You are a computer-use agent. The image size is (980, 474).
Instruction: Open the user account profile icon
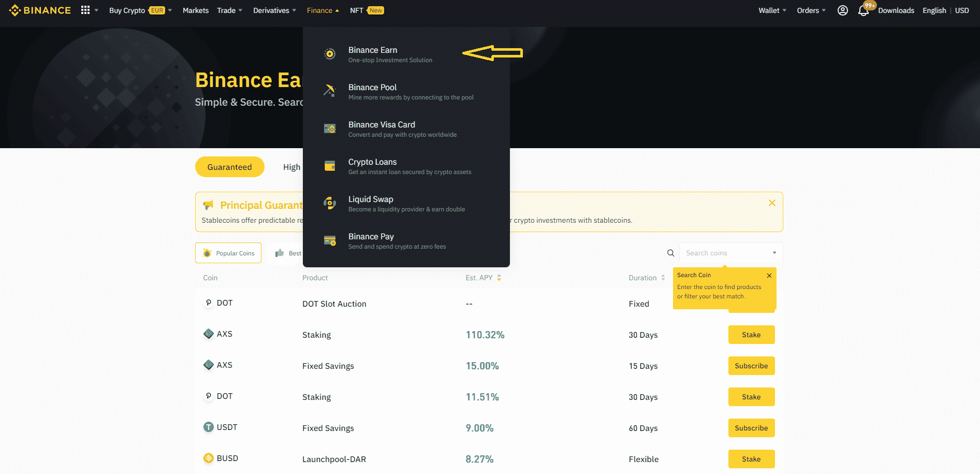coord(842,10)
